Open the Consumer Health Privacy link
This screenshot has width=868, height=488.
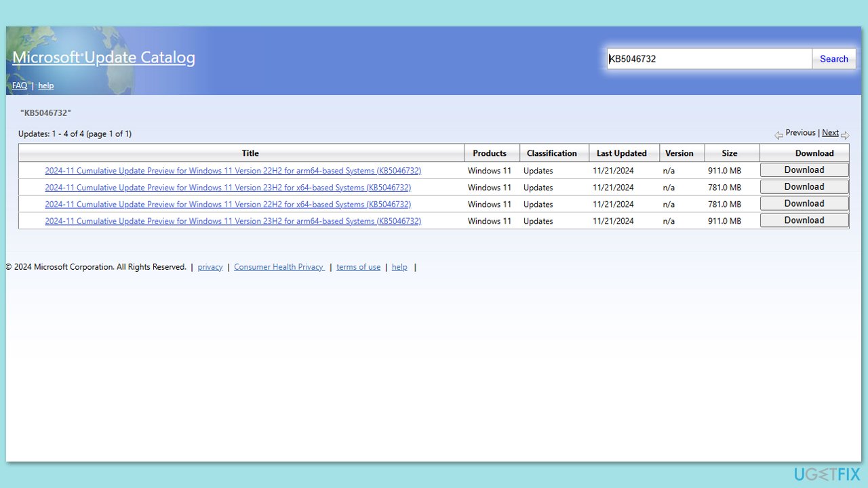279,267
